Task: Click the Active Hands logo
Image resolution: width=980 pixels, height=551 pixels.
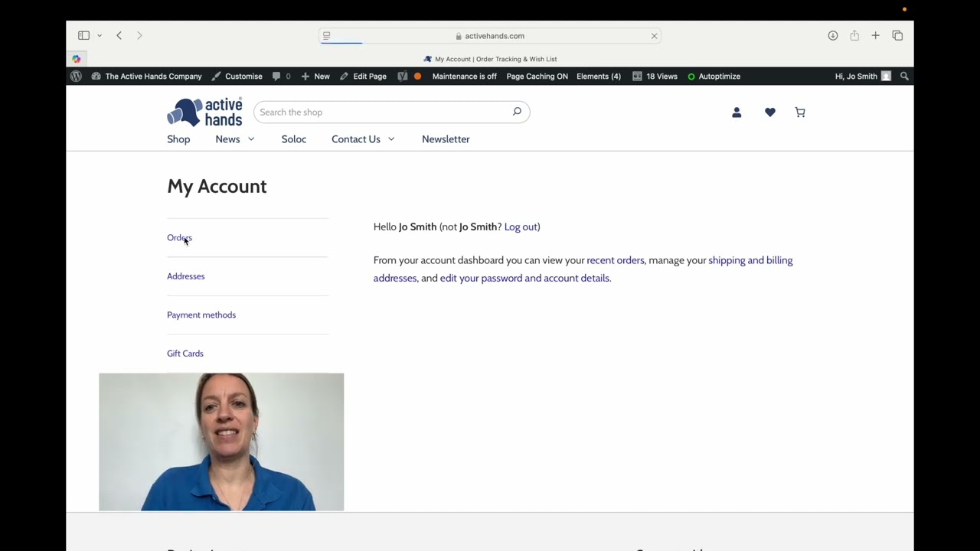Action: [204, 112]
